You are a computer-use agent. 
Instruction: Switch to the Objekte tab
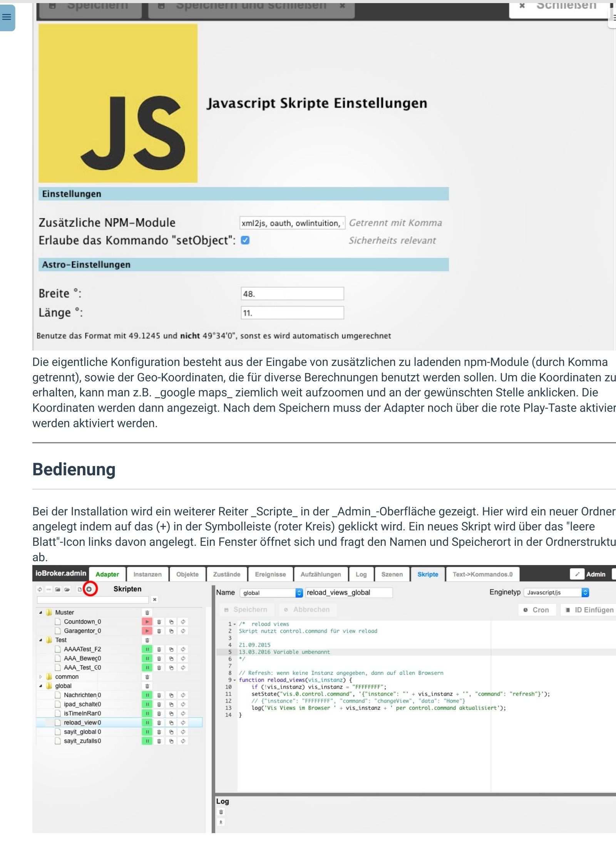(187, 575)
